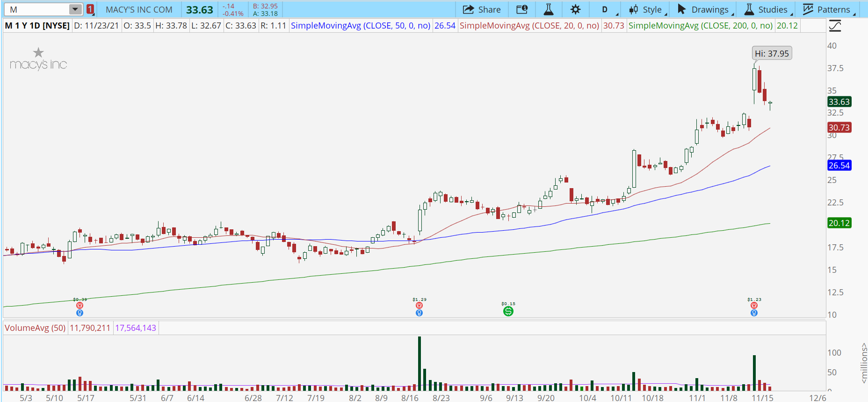Click the D: 11/23/21 date readout
Viewport: 868px width, 402px height.
[x=96, y=26]
